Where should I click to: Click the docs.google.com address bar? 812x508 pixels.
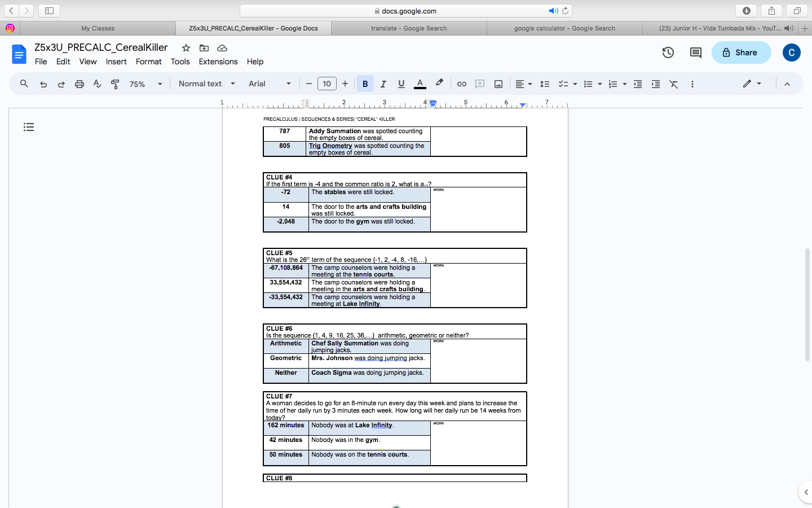(405, 11)
